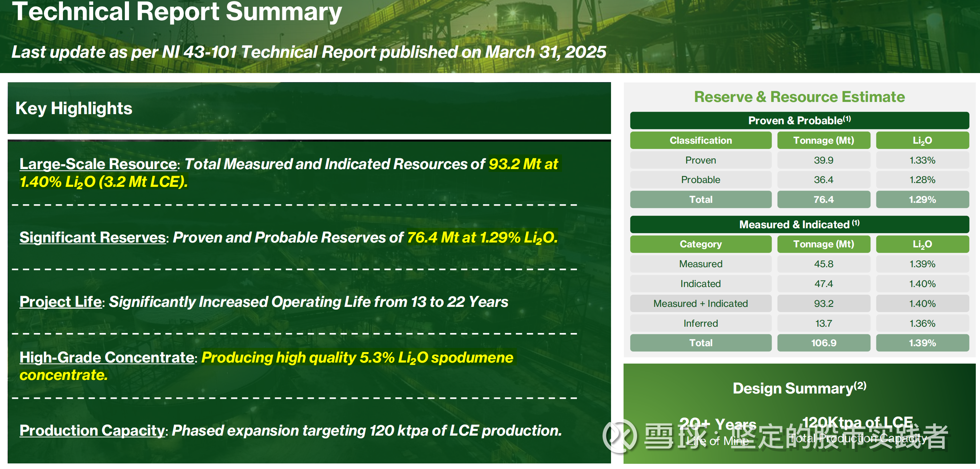The height and width of the screenshot is (469, 980).
Task: Select the Classification column header
Action: (700, 141)
